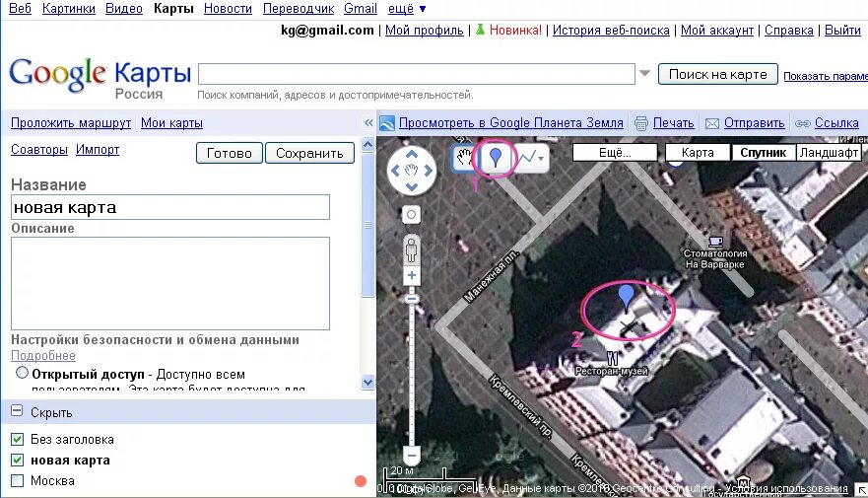Click the envelope send icon
The height and width of the screenshot is (498, 868).
(x=712, y=123)
